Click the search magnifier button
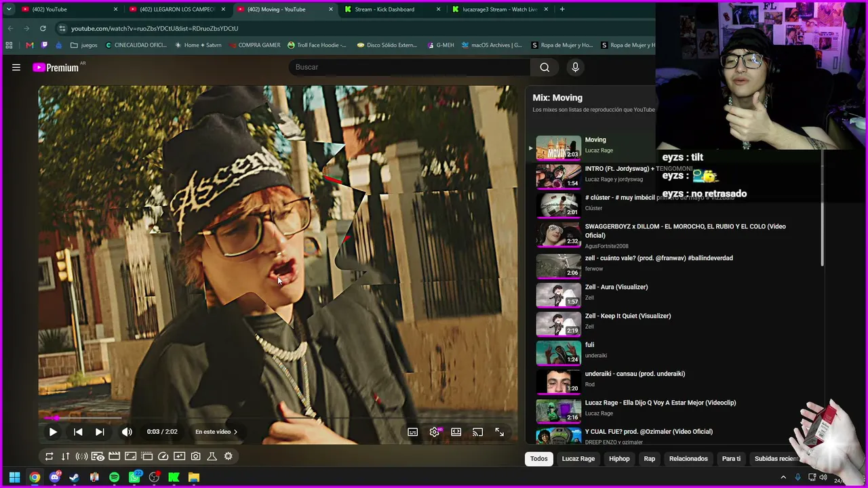The height and width of the screenshot is (488, 868). (545, 67)
